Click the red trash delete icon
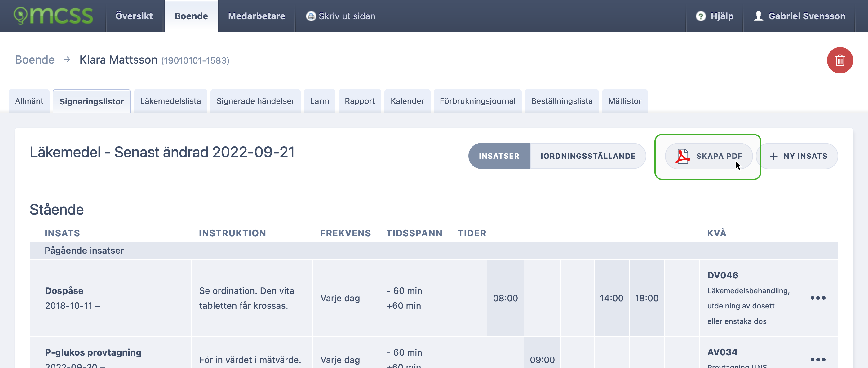The image size is (868, 368). click(x=839, y=60)
